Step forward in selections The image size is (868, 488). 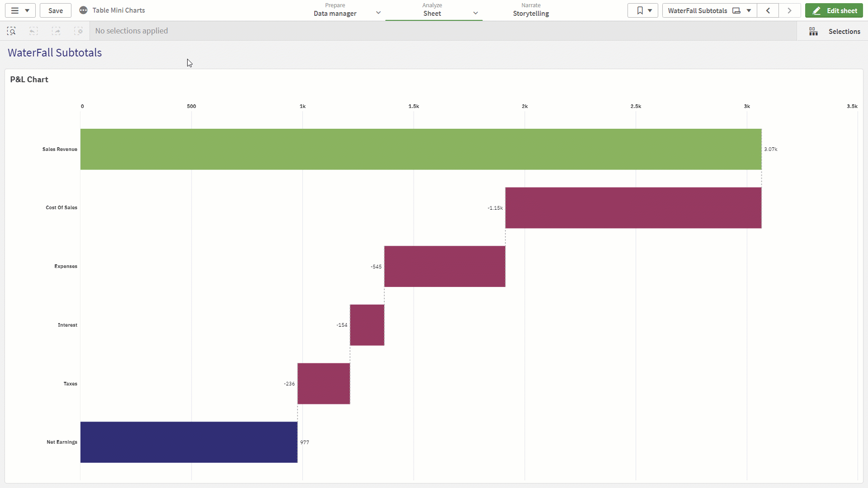point(56,31)
